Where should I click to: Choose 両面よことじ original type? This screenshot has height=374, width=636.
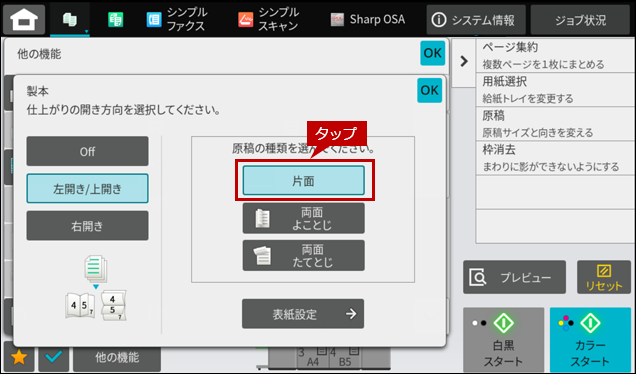(x=303, y=218)
